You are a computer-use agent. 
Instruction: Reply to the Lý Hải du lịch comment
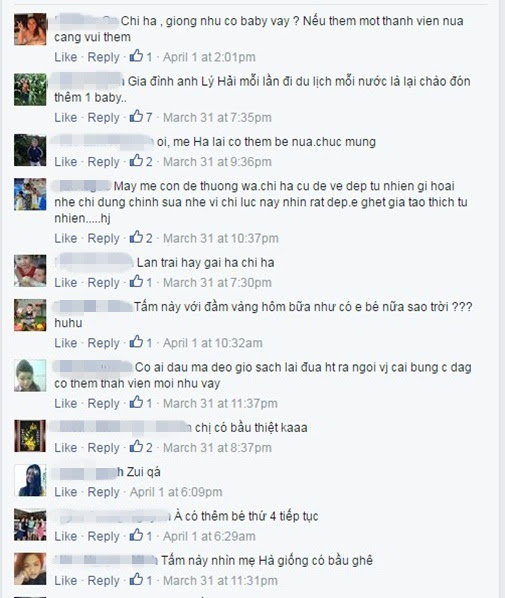[103, 117]
